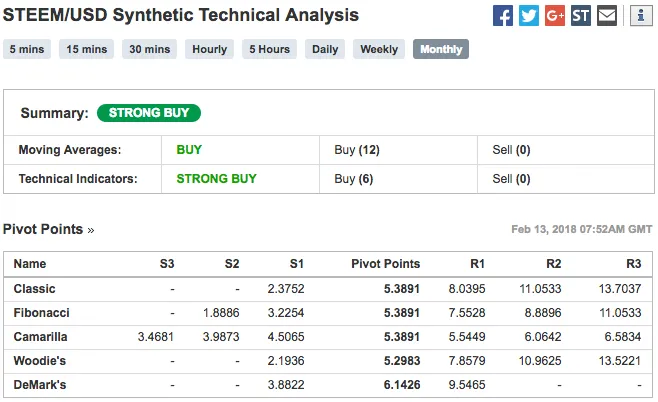Click DeMark's pivot value 6.1426
658x402 pixels.
click(x=402, y=384)
